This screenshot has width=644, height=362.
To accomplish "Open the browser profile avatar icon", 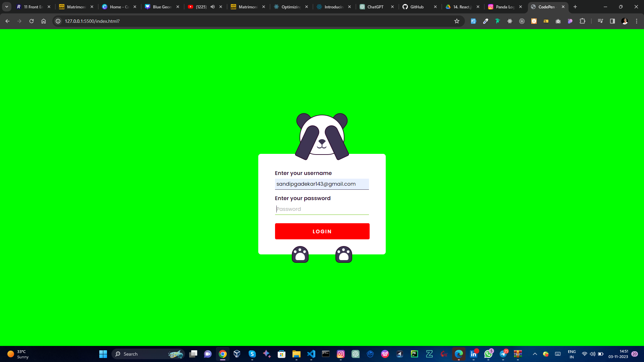I will (625, 21).
